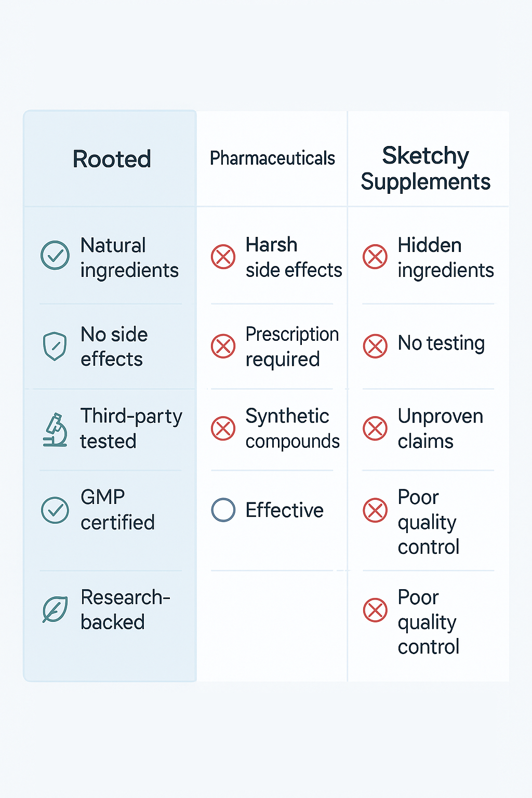Select the empty circle beside Effective
Screen dimensions: 532x798
[223, 510]
